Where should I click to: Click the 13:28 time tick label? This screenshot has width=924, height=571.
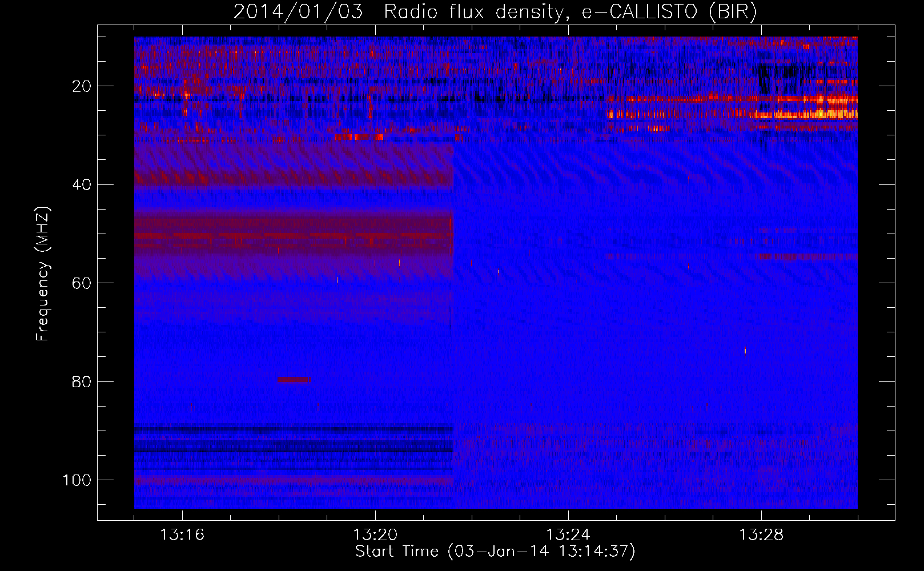click(x=761, y=535)
